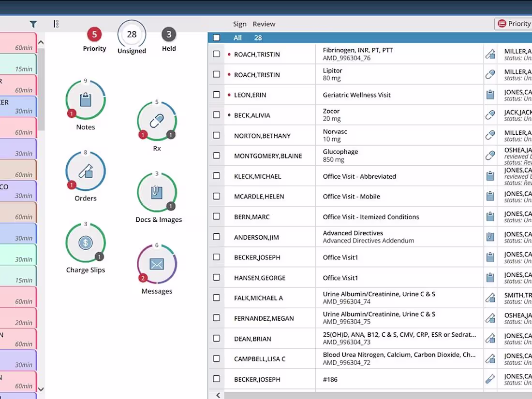Click the clipboard icon for Geriatric Wellness Visit

click(490, 95)
